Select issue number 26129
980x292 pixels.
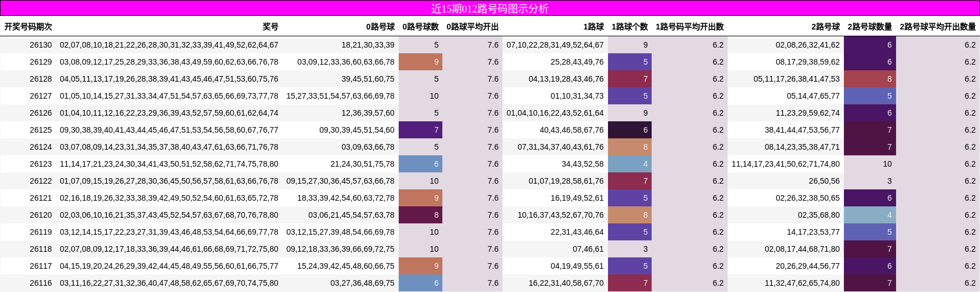coord(41,62)
